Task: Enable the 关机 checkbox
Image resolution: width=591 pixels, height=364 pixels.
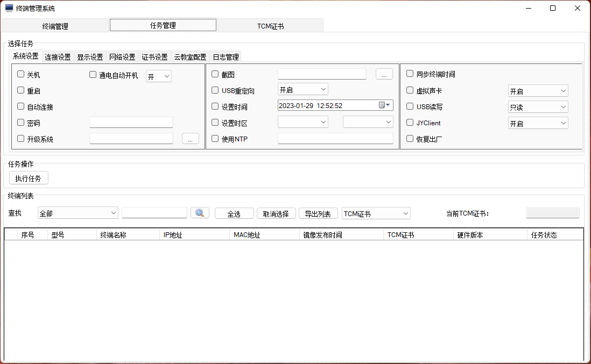Action: click(21, 74)
